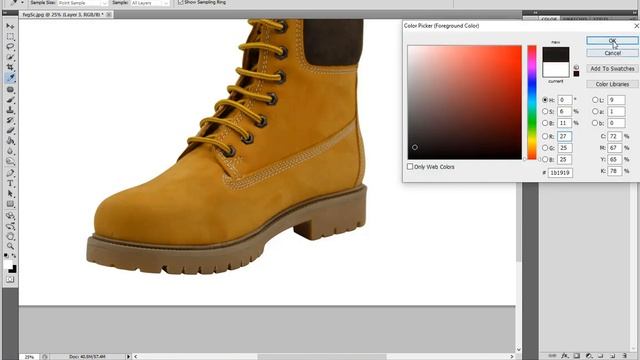Select the Brush tool
640x360 pixels.
[10, 100]
